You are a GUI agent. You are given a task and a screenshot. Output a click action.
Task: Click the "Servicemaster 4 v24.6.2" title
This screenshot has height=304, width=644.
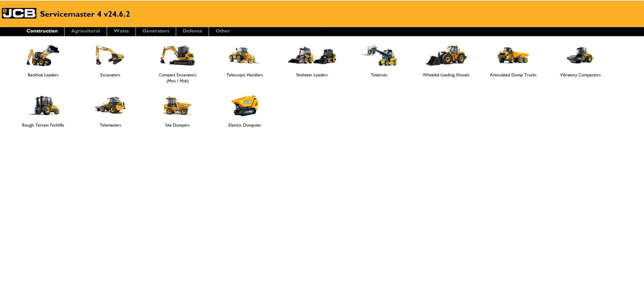(85, 14)
